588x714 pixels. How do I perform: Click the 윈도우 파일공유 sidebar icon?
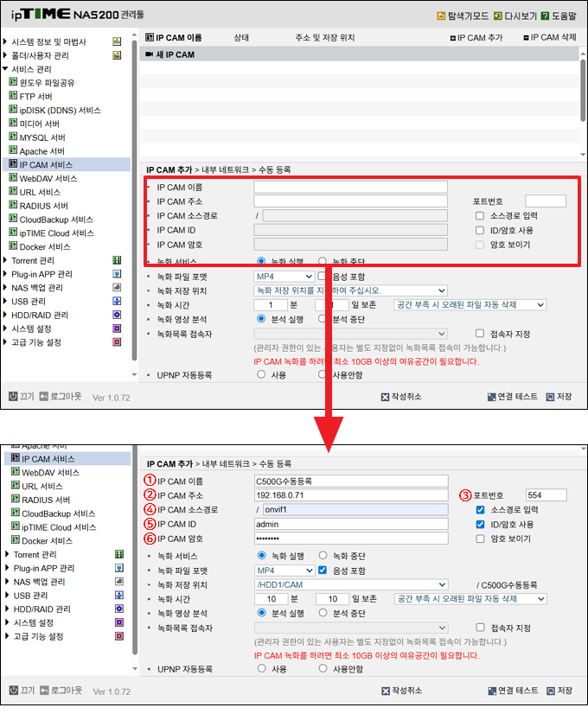pos(13,82)
